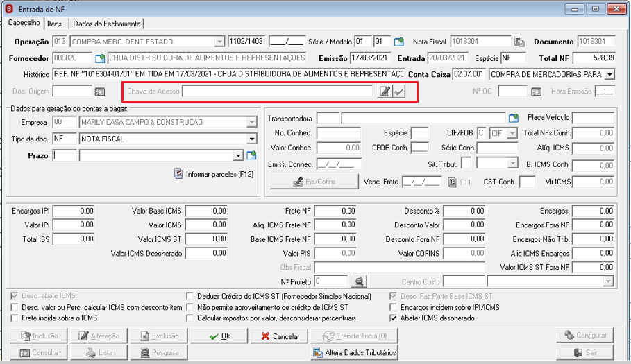Viewport: 631px width, 364px height.
Task: Click the Desconto % field
Action: (x=464, y=211)
